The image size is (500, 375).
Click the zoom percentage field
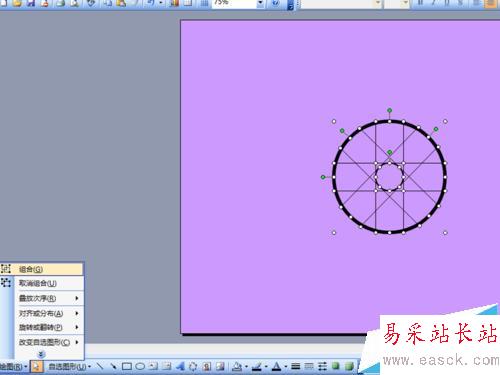click(234, 3)
